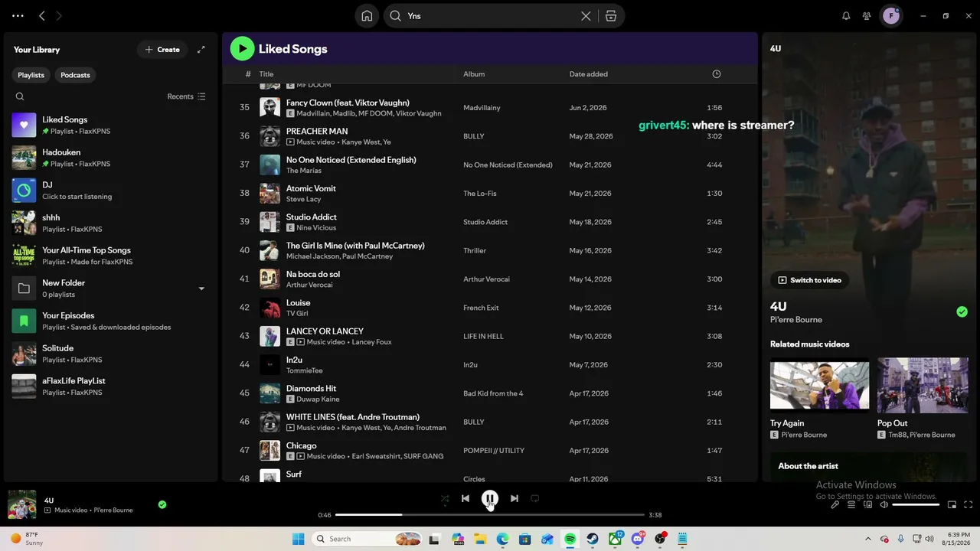This screenshot has width=980, height=551.
Task: Open the Pop Out music video thumbnail
Action: (923, 385)
